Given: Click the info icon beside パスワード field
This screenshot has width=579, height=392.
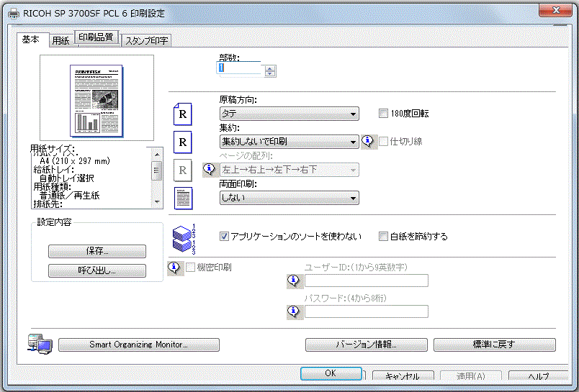Looking at the screenshot, I should tap(295, 311).
